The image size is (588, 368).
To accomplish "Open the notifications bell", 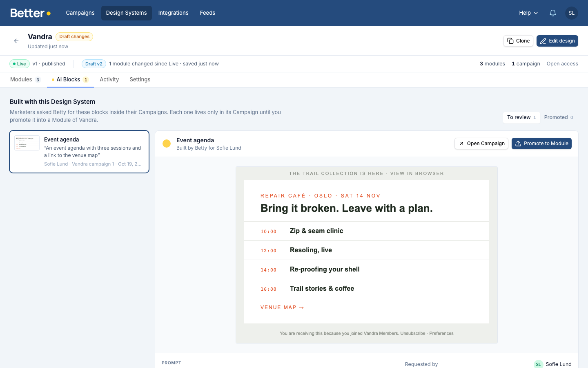I will (x=552, y=13).
